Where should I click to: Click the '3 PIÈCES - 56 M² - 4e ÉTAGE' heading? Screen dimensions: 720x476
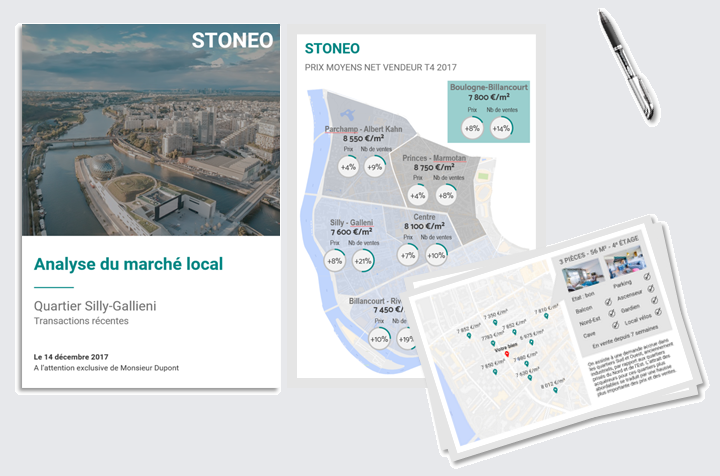pos(599,251)
